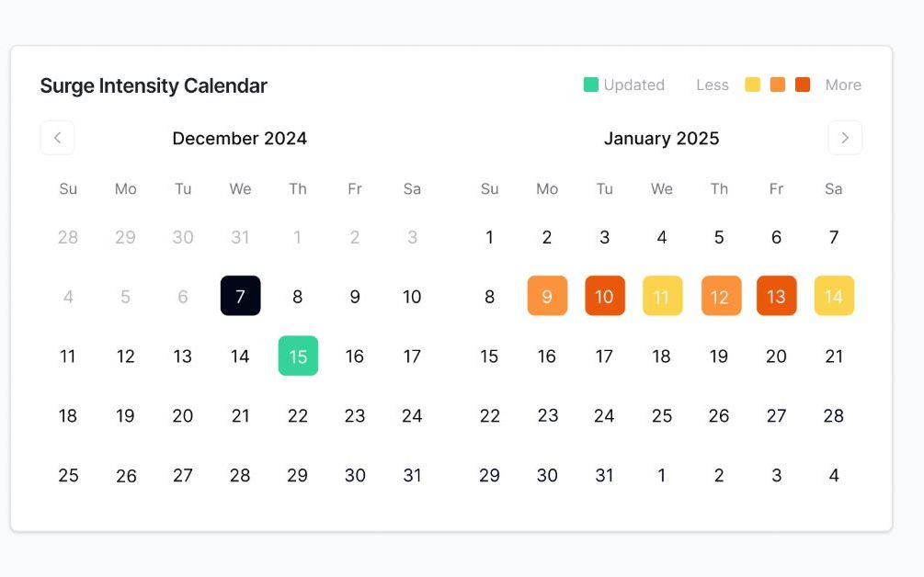Click the green Updated legend swatch
Viewport: 924px width, 577px height.
[591, 85]
